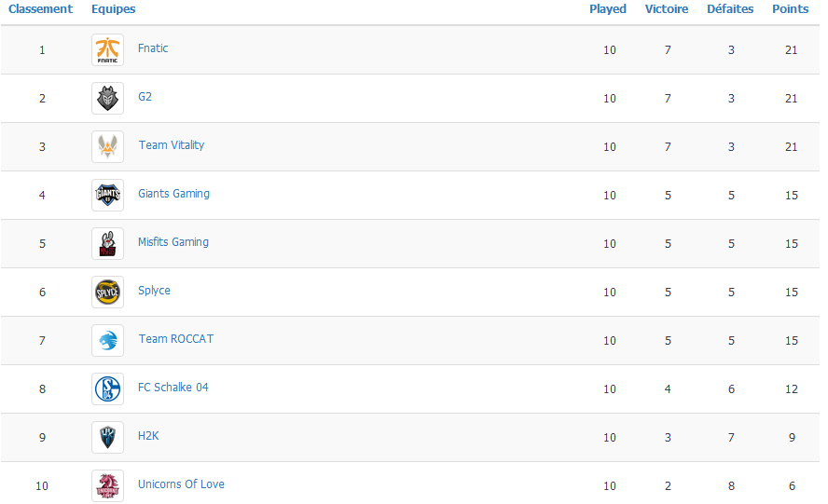Select rank number 1 in Classement

point(42,50)
